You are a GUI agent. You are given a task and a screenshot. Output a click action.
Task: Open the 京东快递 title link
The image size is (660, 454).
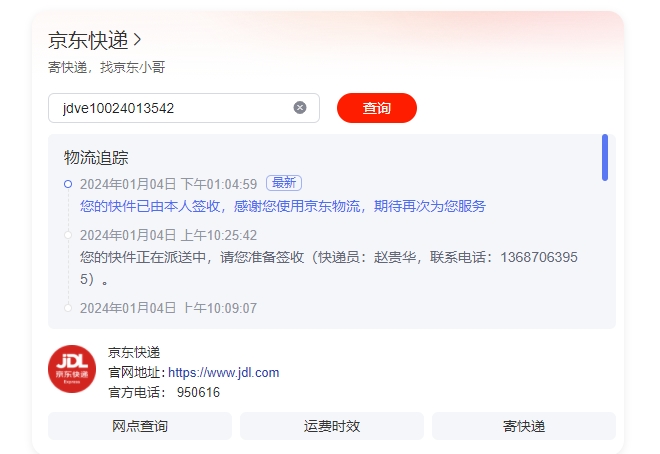88,40
